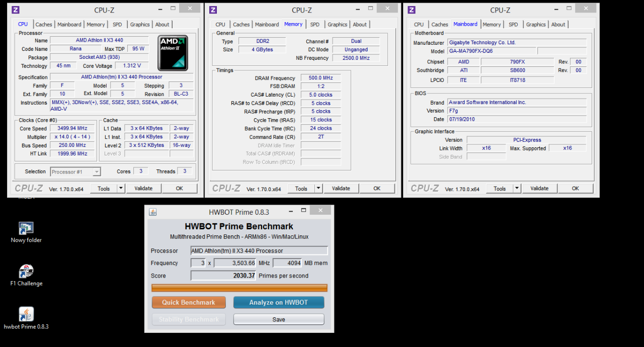Select the SPD tab in the right CPU-Z window

tap(513, 24)
